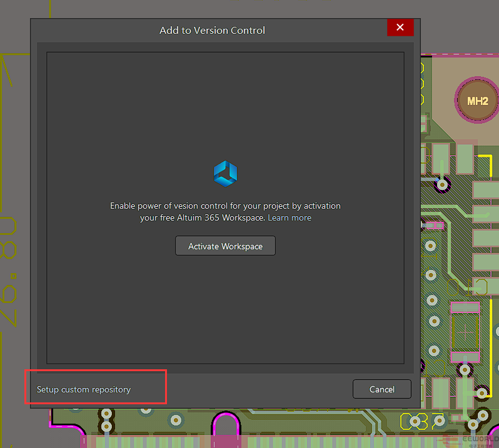Click the Activate Workspace button
Screen dimensions: 499x448
pos(225,246)
